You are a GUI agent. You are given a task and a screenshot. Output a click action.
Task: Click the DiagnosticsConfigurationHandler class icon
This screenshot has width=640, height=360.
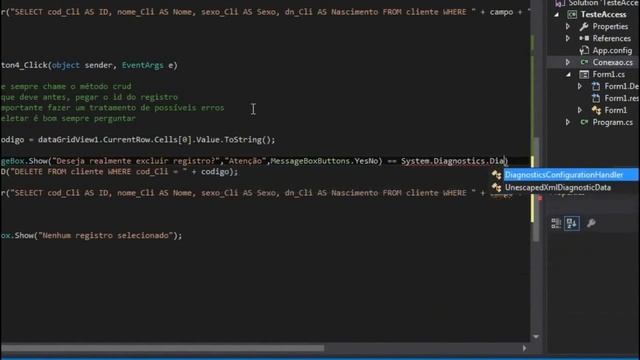click(496, 175)
